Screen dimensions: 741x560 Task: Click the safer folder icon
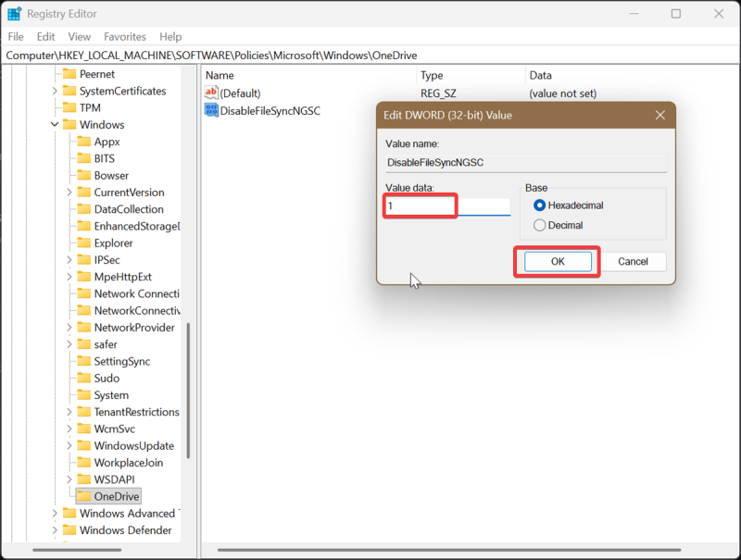pos(83,344)
